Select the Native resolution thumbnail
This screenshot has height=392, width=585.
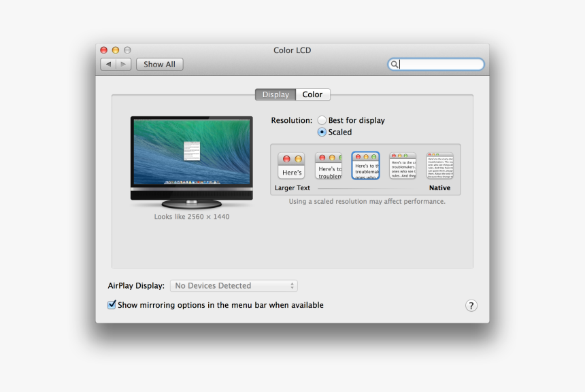pos(439,165)
